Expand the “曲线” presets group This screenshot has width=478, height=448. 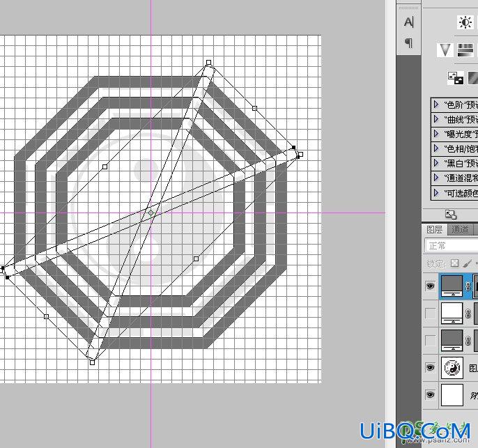(x=436, y=119)
